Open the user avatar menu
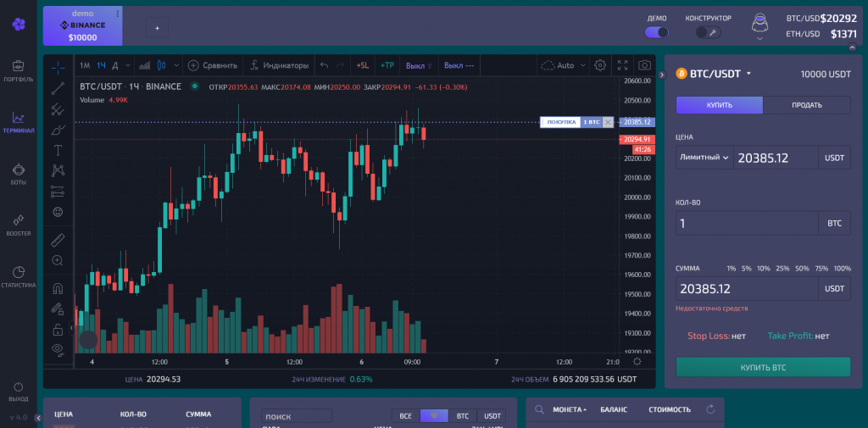This screenshot has width=868, height=428. click(759, 26)
